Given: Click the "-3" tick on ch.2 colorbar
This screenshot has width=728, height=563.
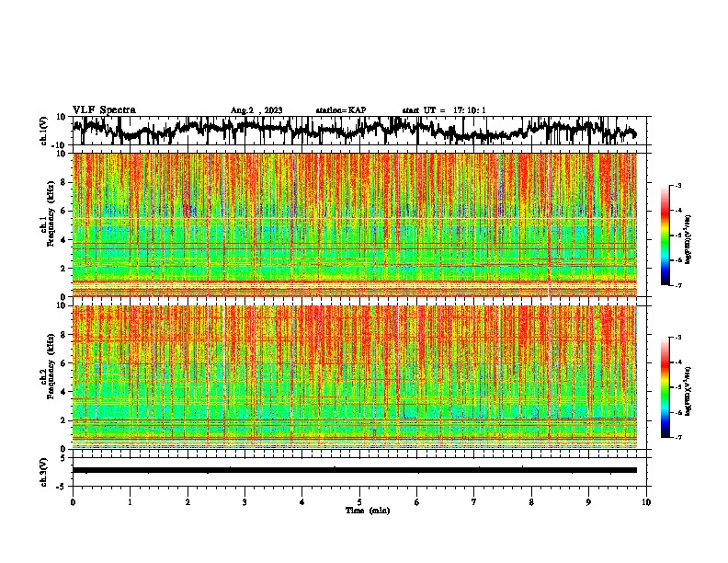Looking at the screenshot, I should pyautogui.click(x=677, y=338).
